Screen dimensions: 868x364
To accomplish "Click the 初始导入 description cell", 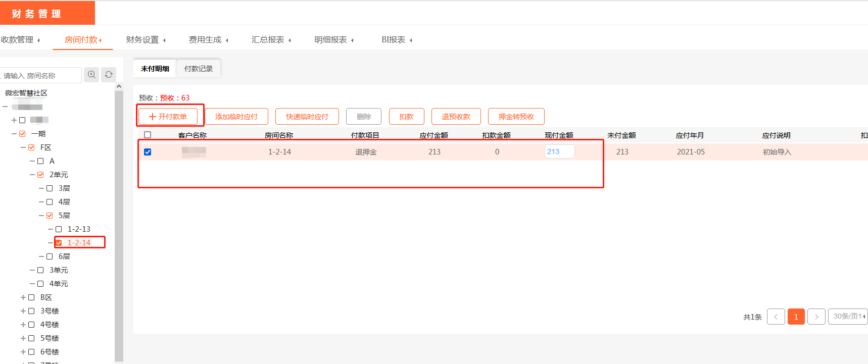I will click(x=777, y=152).
